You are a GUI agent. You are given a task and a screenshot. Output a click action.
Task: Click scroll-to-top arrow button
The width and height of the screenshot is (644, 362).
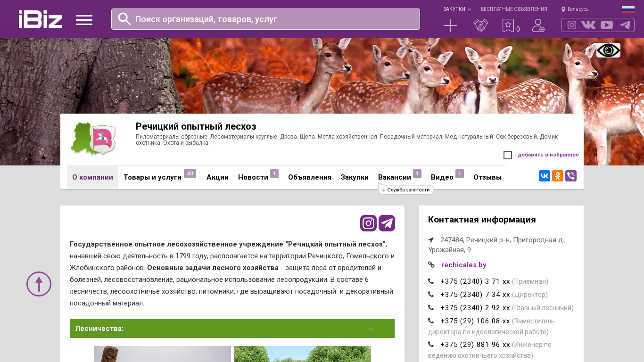39,284
